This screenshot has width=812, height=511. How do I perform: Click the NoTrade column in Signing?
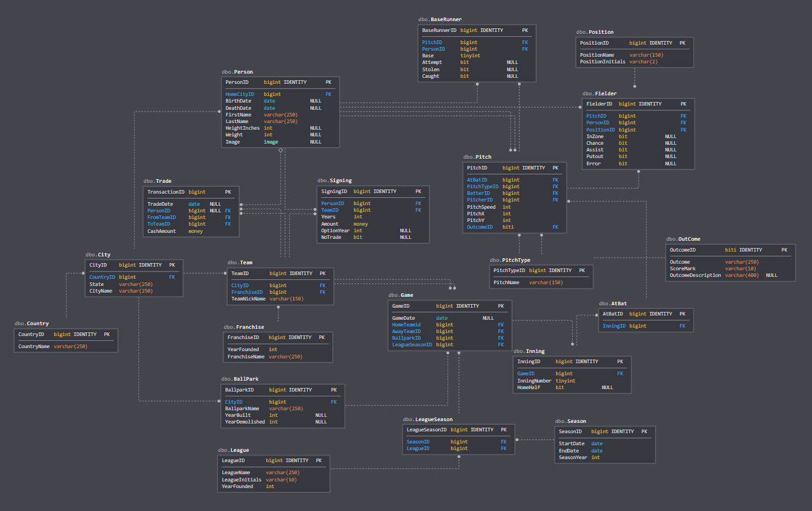[x=373, y=237]
